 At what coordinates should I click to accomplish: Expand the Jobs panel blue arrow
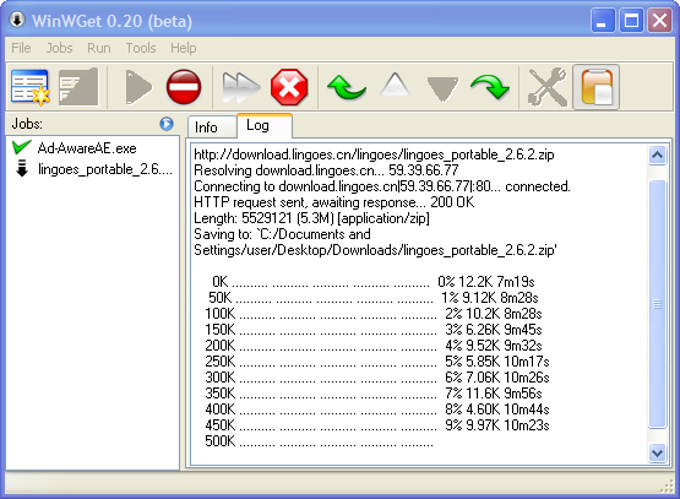coord(167,124)
